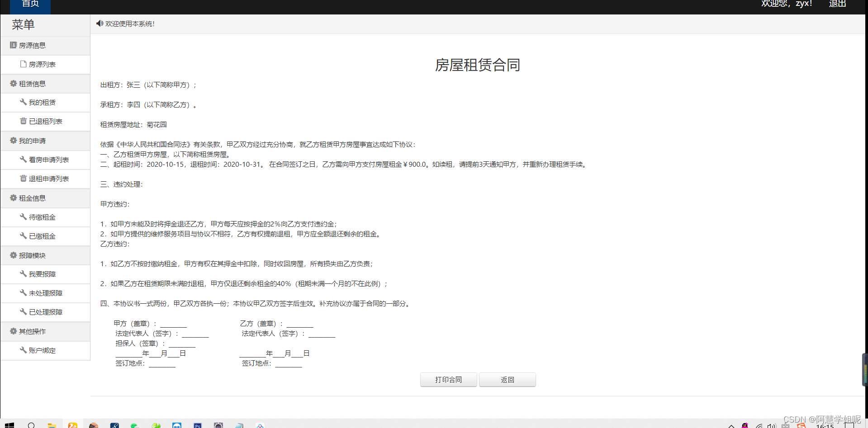Open Photoshop from the taskbar

click(198, 426)
